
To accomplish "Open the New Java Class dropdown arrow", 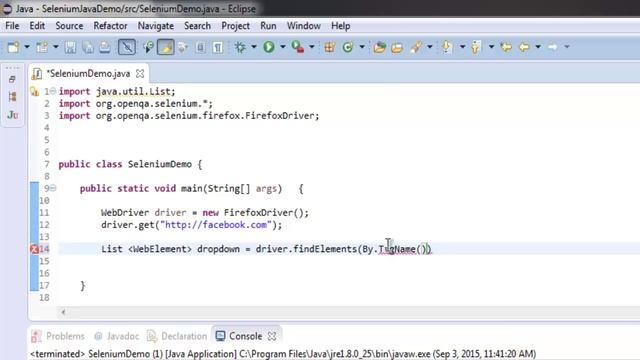I will pyautogui.click(x=362, y=47).
